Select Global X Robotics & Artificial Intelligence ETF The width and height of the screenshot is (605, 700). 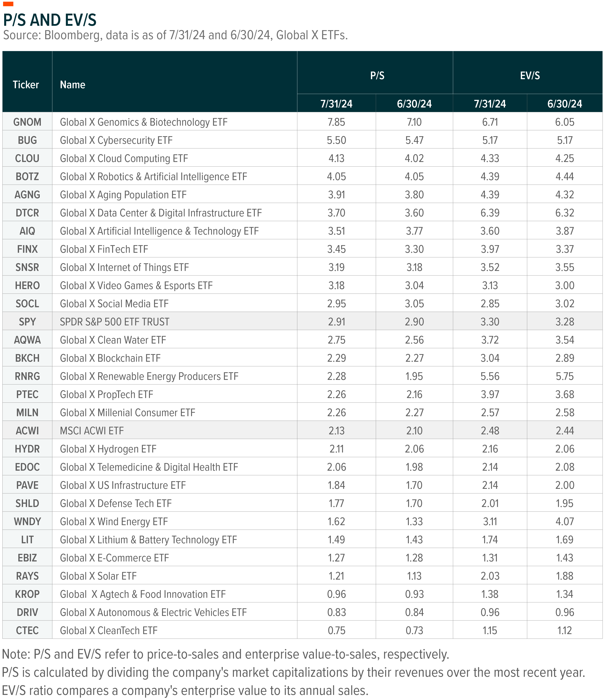[153, 177]
